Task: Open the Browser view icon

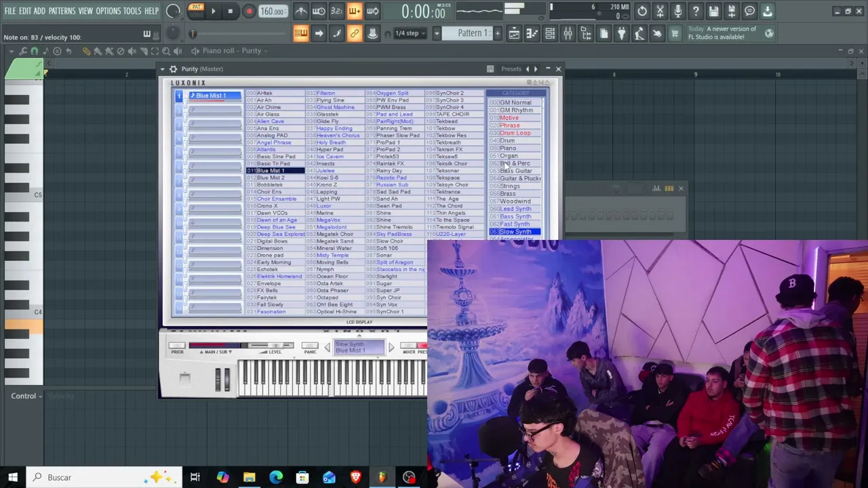Action: click(x=586, y=33)
